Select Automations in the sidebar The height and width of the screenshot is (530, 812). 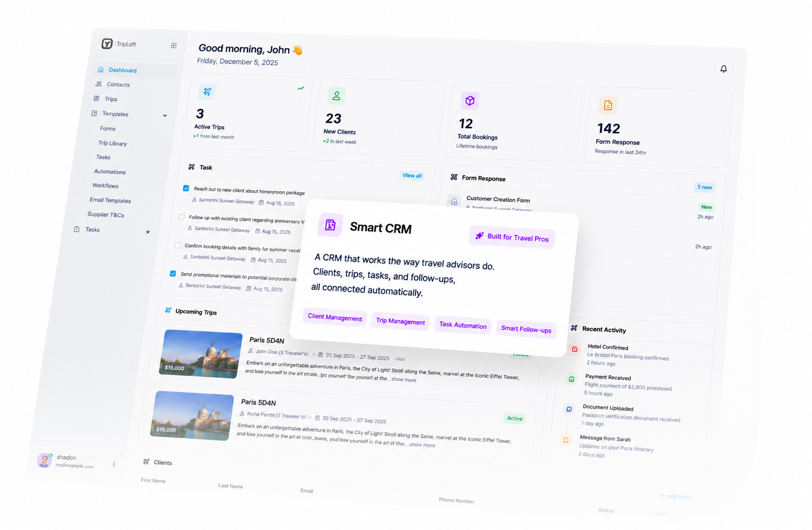(110, 172)
